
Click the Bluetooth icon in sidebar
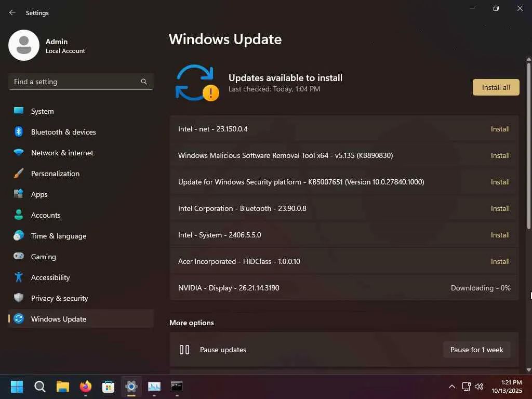19,131
